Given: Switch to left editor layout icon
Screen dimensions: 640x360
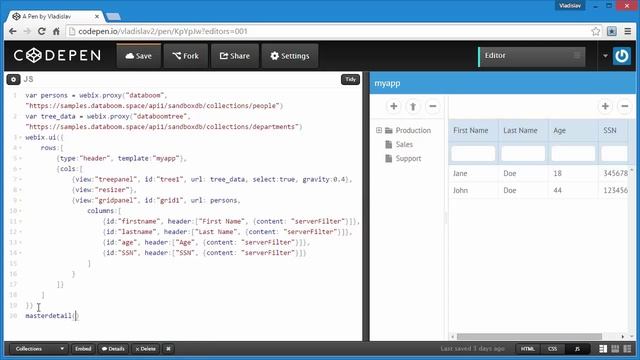Looking at the screenshot, I should [603, 349].
